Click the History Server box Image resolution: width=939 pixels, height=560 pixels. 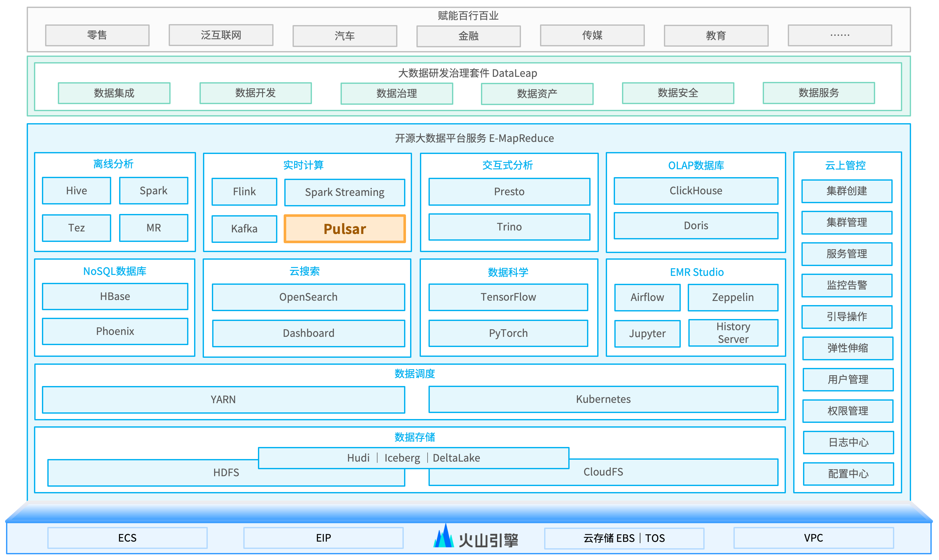733,332
